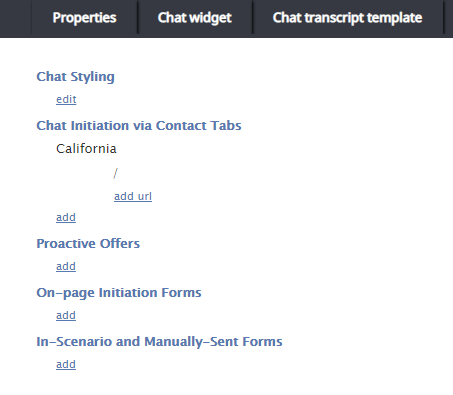The height and width of the screenshot is (395, 453).
Task: Select the cut-off tab left of Properties
Action: (x=15, y=18)
